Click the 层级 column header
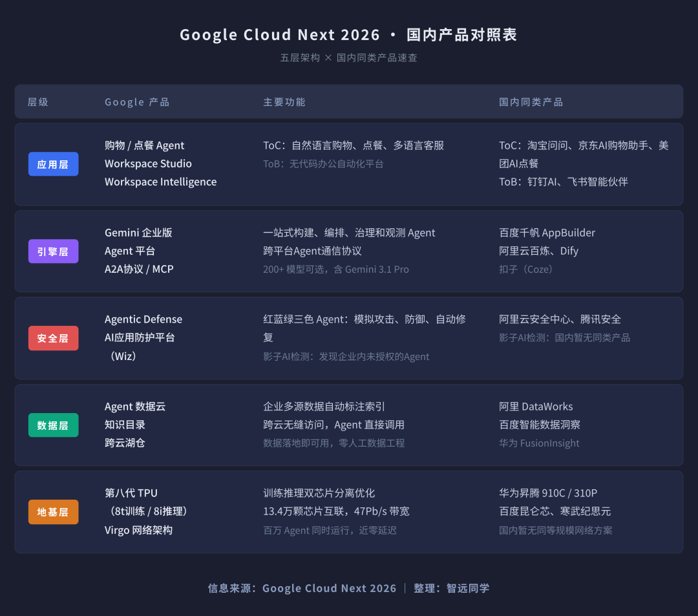Screen dimensions: 698x616 [x=37, y=101]
